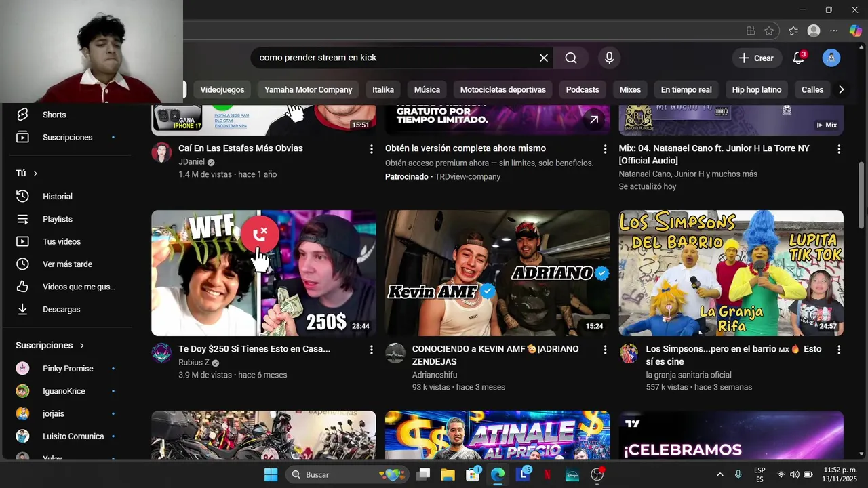Open the taskbar clock and date
Image resolution: width=868 pixels, height=488 pixels.
840,474
